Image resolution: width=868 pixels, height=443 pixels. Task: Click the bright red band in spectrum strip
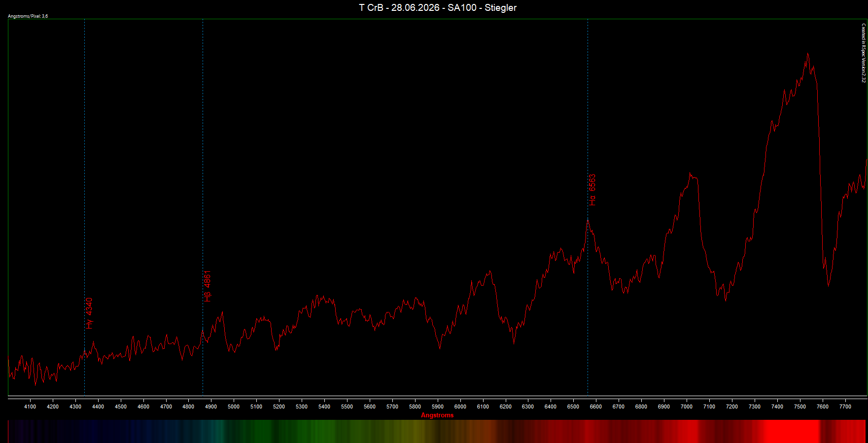click(791, 431)
